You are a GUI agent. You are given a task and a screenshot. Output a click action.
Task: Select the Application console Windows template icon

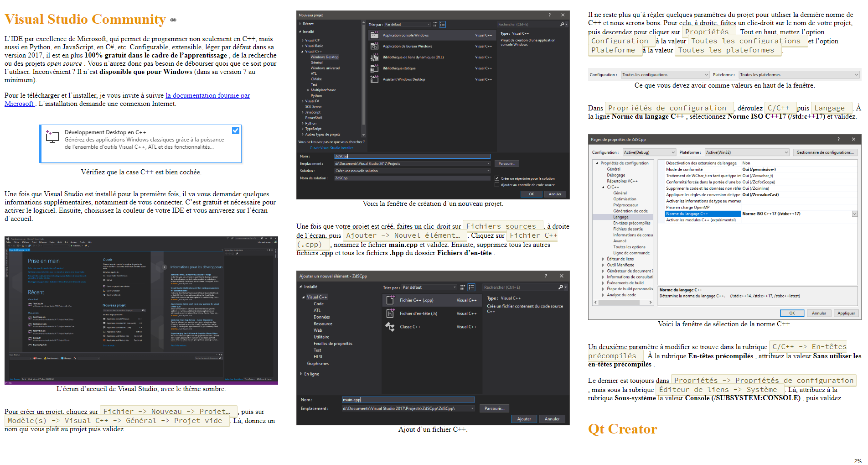coord(374,35)
